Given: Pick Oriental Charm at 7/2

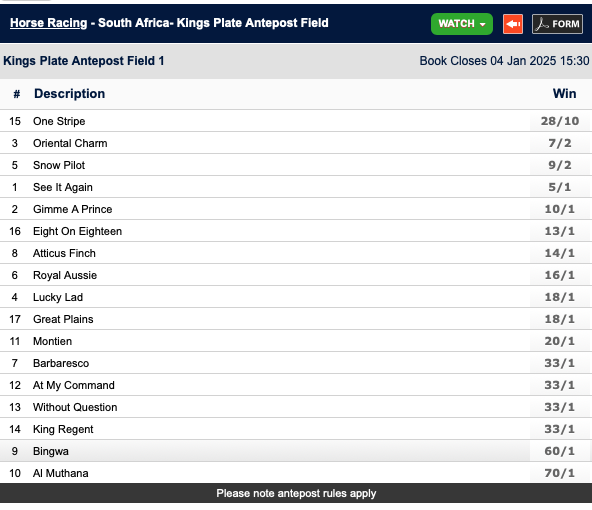Looking at the screenshot, I should [560, 143].
